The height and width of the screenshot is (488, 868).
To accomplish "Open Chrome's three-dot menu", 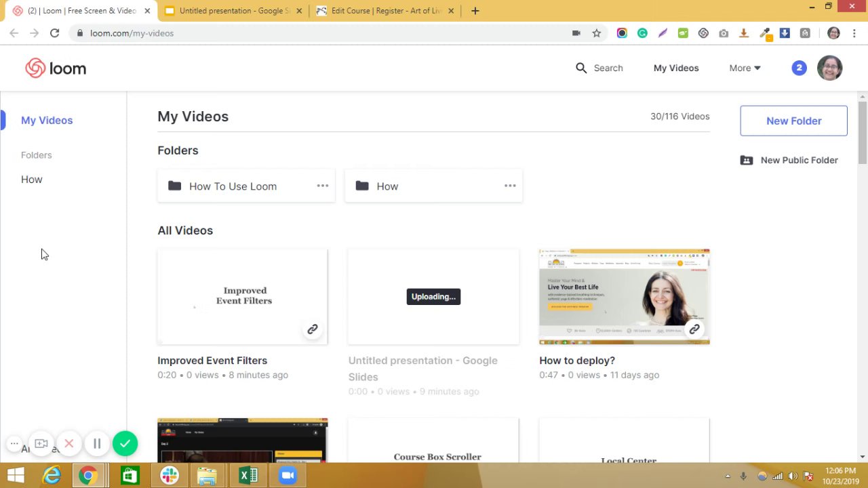I will tap(854, 33).
